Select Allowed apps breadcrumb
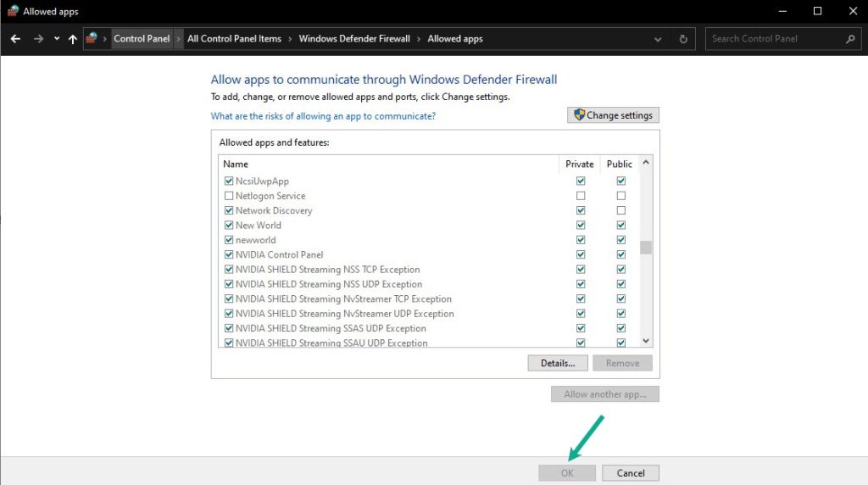This screenshot has width=868, height=485. (455, 39)
